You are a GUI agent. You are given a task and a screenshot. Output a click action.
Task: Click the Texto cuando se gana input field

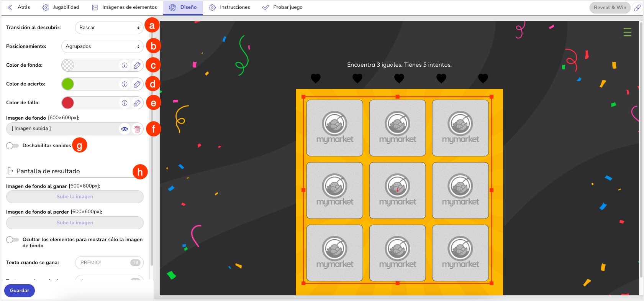coord(103,263)
